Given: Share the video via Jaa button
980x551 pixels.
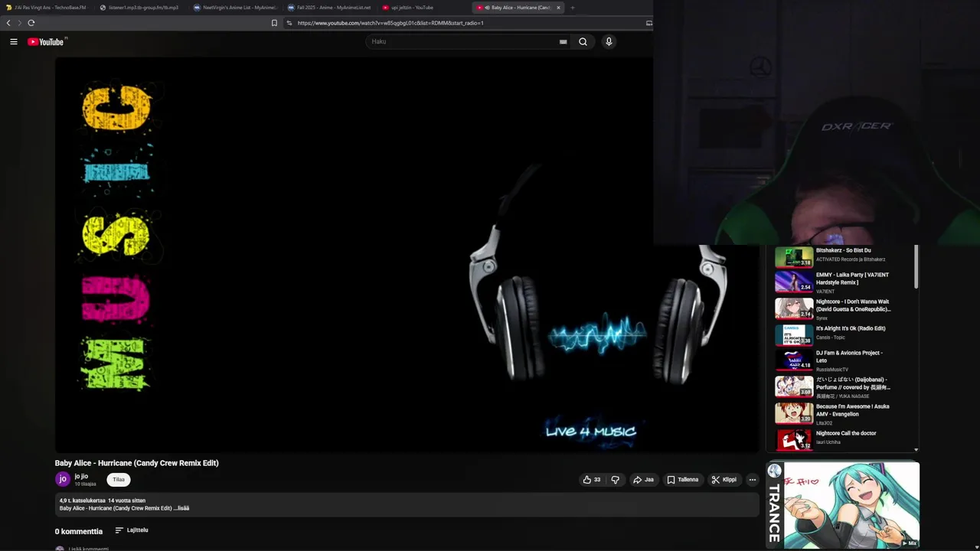Looking at the screenshot, I should (x=643, y=480).
